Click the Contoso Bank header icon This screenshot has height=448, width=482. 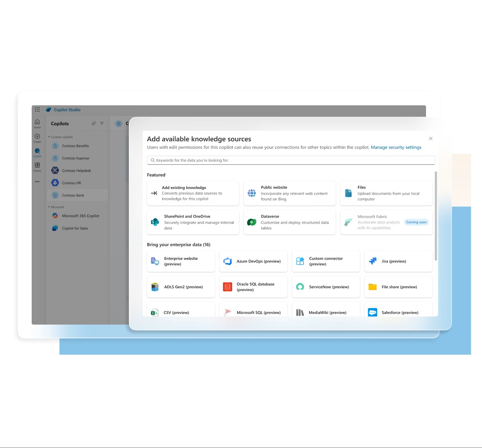pos(119,123)
